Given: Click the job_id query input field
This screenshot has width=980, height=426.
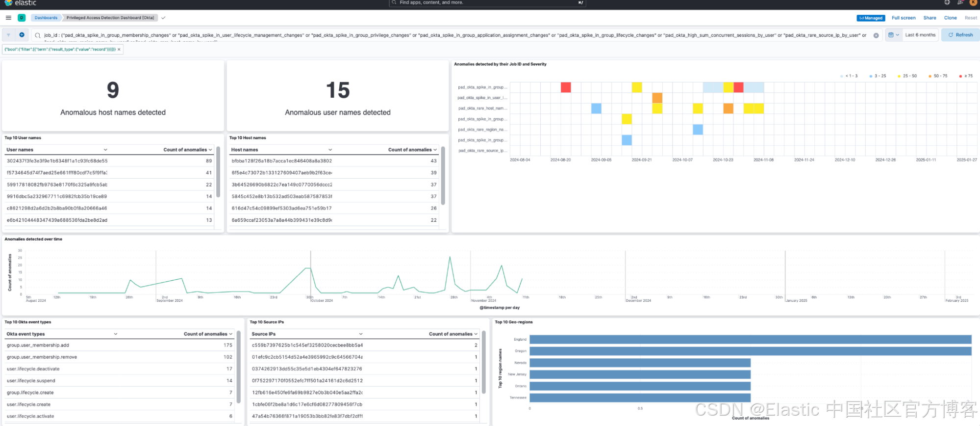Looking at the screenshot, I should (455, 35).
